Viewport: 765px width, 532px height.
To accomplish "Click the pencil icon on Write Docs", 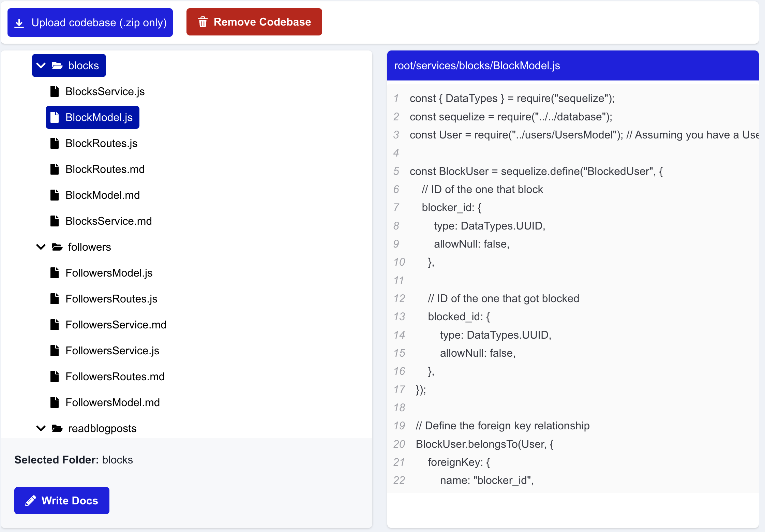I will click(x=31, y=500).
